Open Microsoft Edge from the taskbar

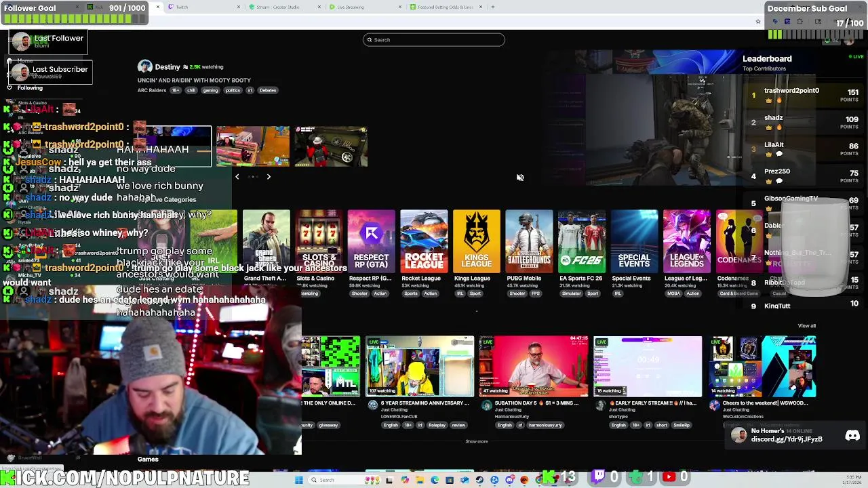tap(435, 480)
